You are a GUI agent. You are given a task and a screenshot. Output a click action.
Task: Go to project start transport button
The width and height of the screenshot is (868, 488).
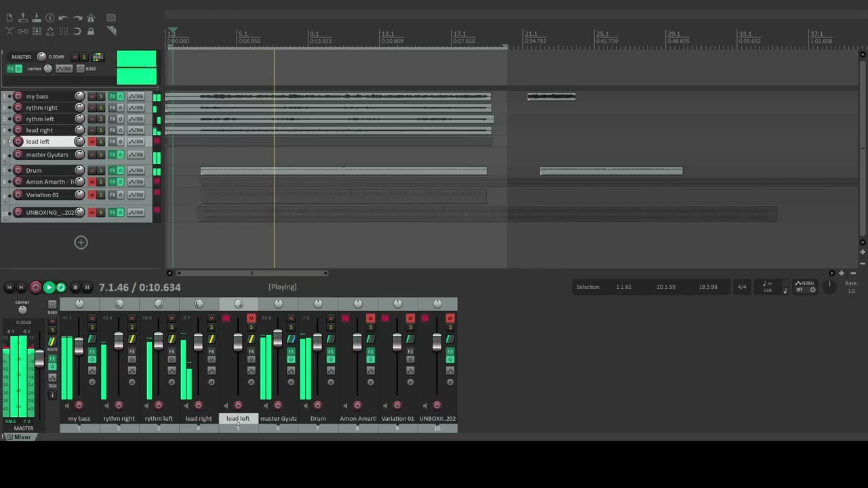click(9, 287)
